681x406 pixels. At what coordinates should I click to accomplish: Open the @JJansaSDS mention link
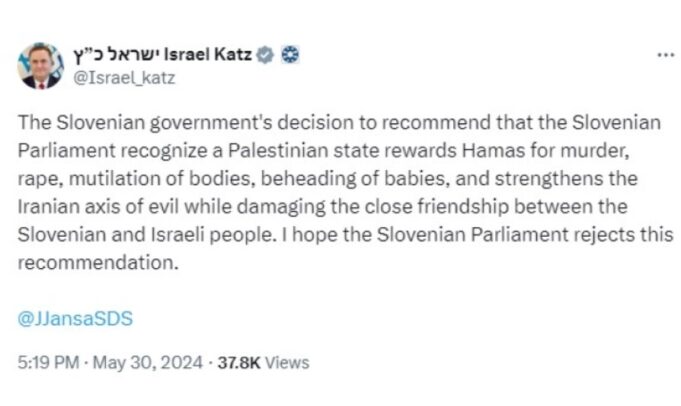click(76, 319)
